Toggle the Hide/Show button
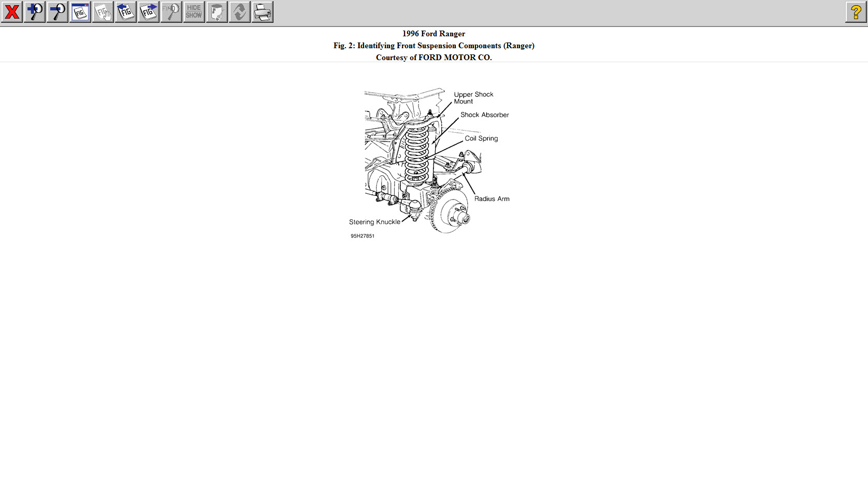 click(x=194, y=12)
